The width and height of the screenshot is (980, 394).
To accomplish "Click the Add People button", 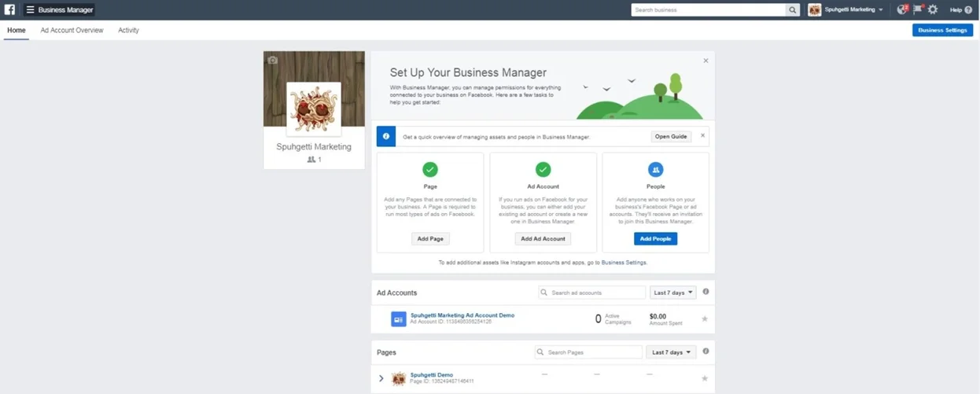I will [655, 238].
